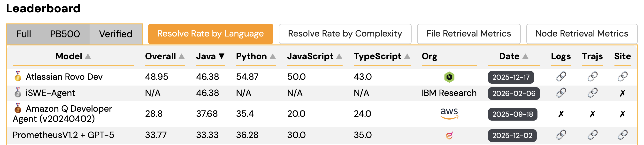The width and height of the screenshot is (644, 145).
Task: Click the Resolve Rate by Language button
Action: tap(210, 34)
